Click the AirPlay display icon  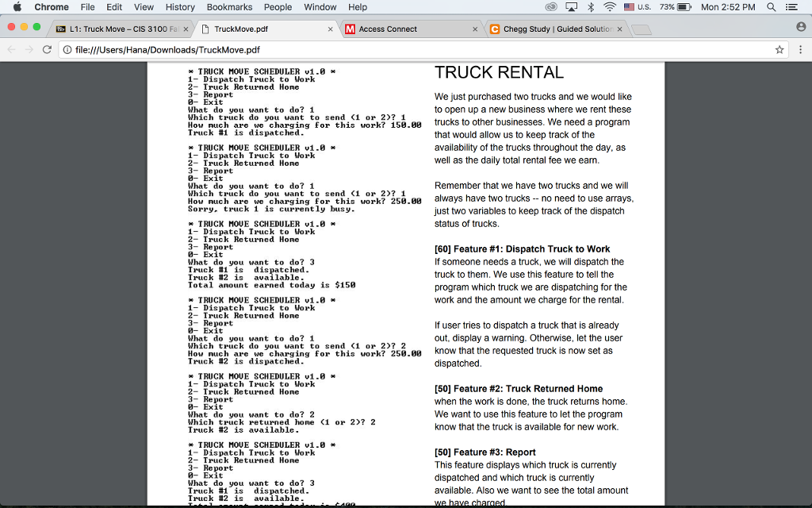571,6
